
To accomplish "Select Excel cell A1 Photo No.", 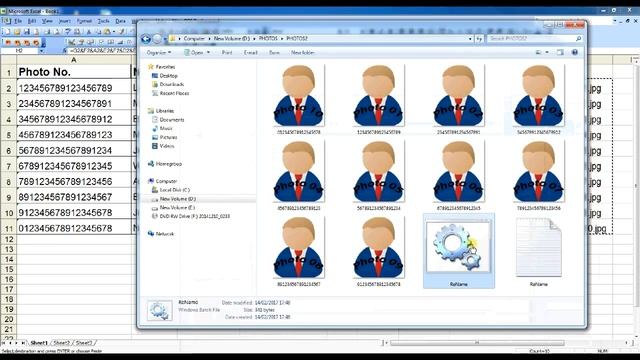I will (x=73, y=72).
